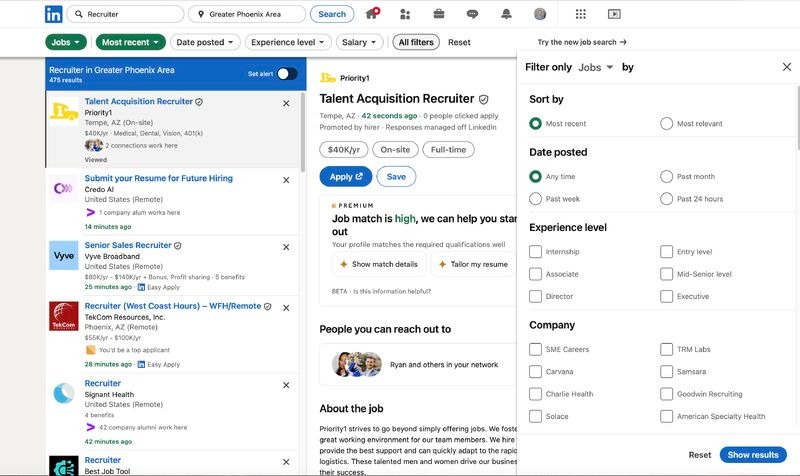Check the Director checkbox
Image resolution: width=800 pixels, height=476 pixels.
(535, 296)
